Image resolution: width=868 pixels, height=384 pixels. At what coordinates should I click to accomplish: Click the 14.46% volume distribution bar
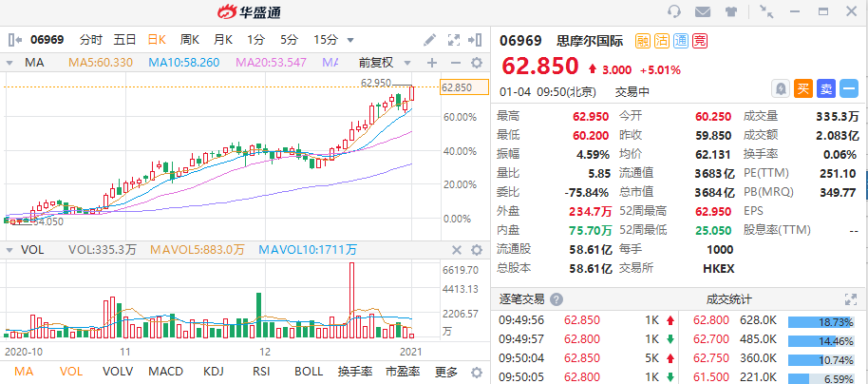(x=823, y=341)
